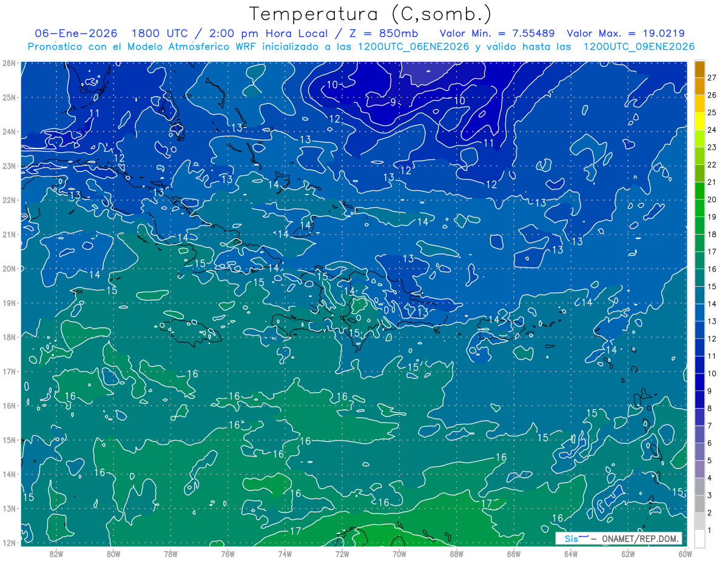Click 'Valor Max. = 19.0219' text
The width and height of the screenshot is (728, 562).
(x=627, y=33)
